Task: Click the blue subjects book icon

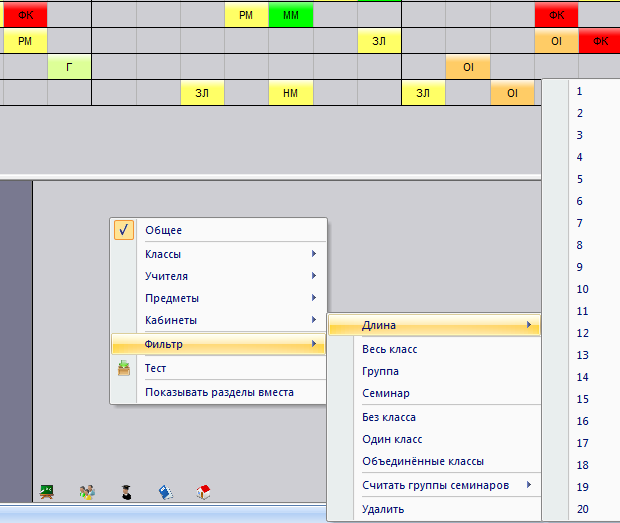Action: [167, 491]
